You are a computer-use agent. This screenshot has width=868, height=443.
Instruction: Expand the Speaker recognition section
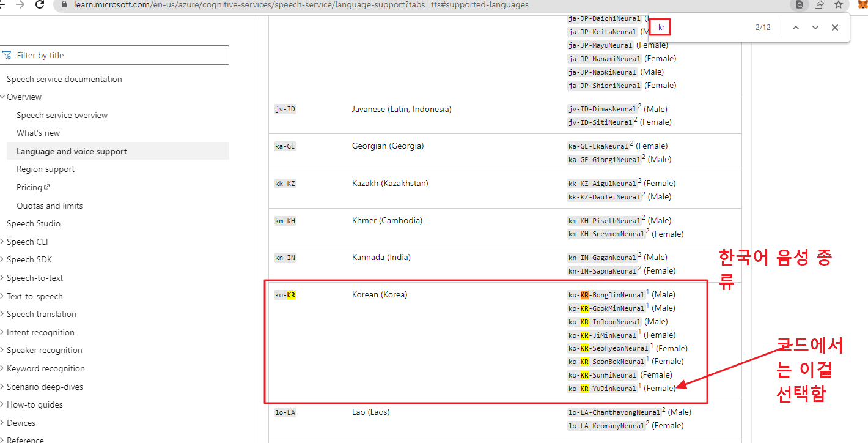coord(2,350)
